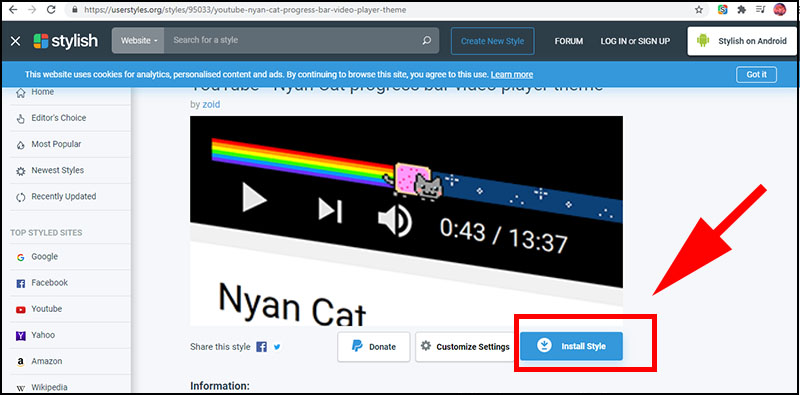The width and height of the screenshot is (800, 395).
Task: Click the Wikipedia icon in sidebar
Action: (20, 388)
